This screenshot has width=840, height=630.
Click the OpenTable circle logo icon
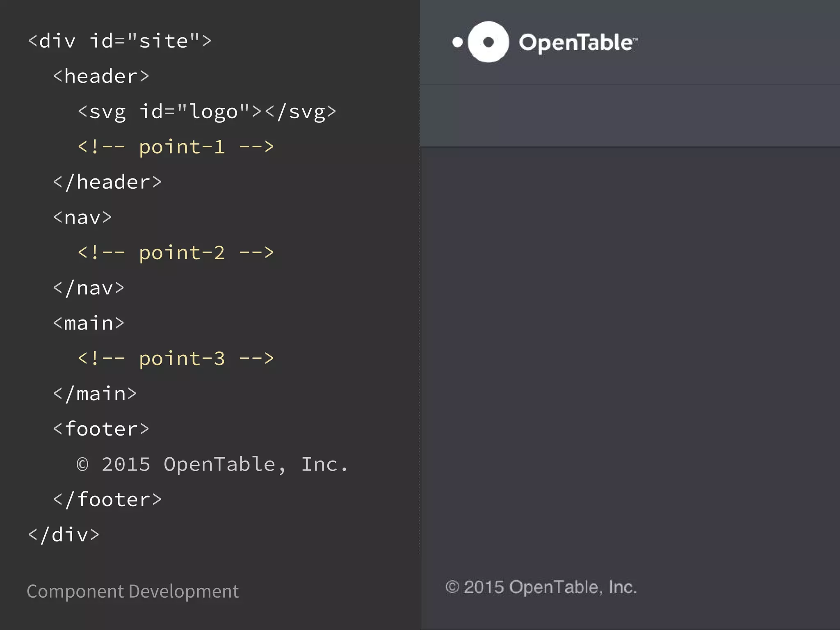[488, 42]
